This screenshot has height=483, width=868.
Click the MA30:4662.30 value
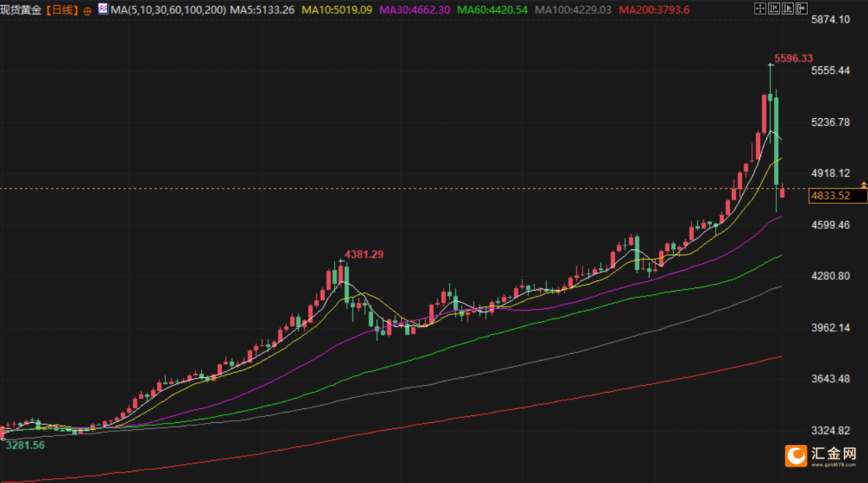pyautogui.click(x=415, y=10)
